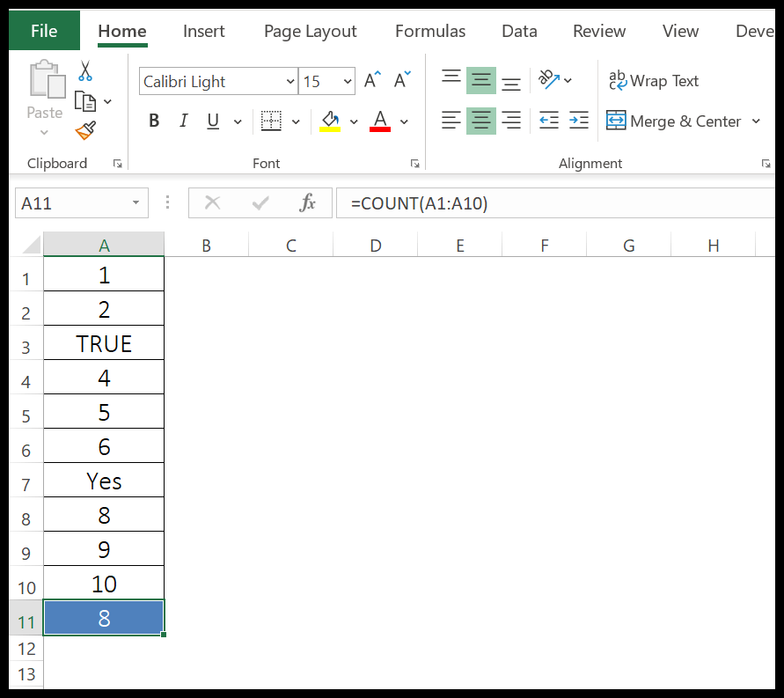The height and width of the screenshot is (698, 784).
Task: Toggle Bold formatting
Action: pyautogui.click(x=154, y=121)
